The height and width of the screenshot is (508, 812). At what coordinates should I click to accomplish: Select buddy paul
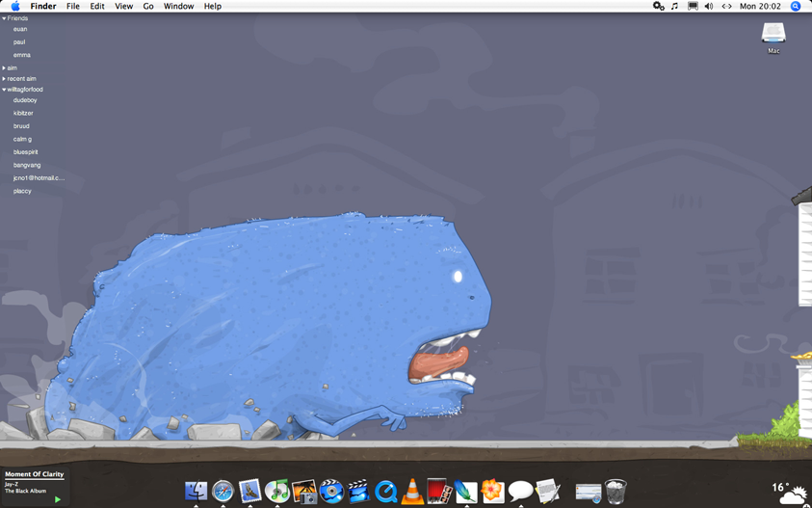coord(19,42)
